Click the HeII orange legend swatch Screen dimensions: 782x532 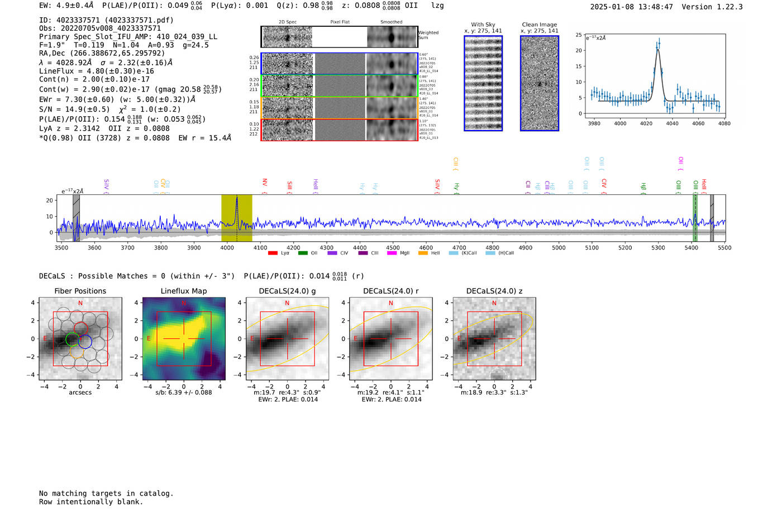423,253
